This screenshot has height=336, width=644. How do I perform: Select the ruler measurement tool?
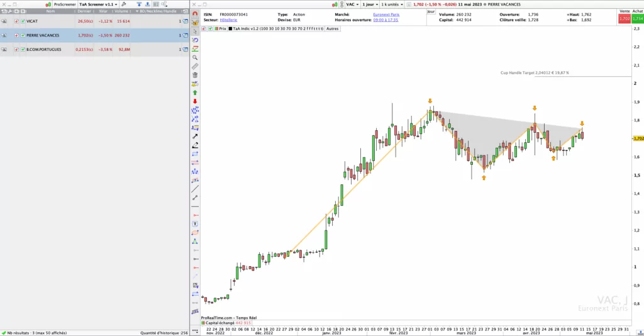point(196,66)
